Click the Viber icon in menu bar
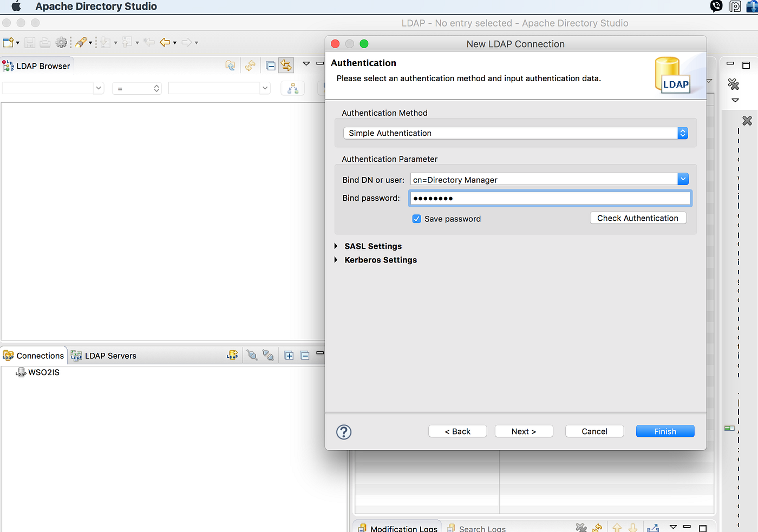 click(716, 6)
